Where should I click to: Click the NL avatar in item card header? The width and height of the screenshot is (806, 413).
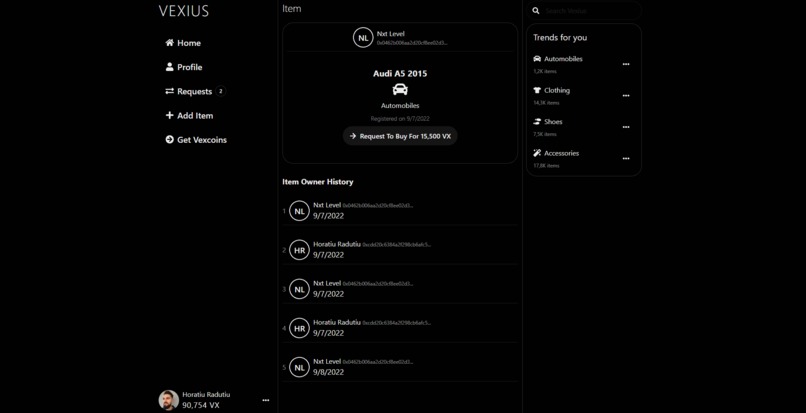363,38
